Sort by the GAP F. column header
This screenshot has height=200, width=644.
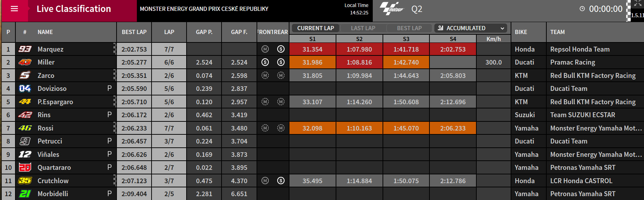click(x=239, y=32)
